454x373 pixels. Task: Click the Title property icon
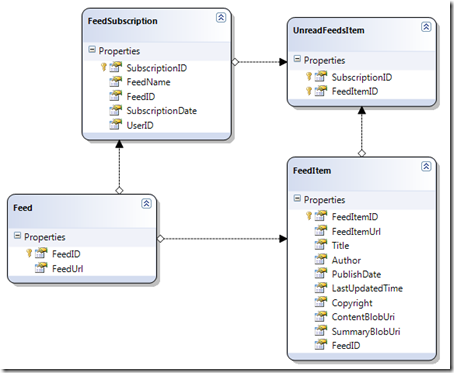[321, 245]
